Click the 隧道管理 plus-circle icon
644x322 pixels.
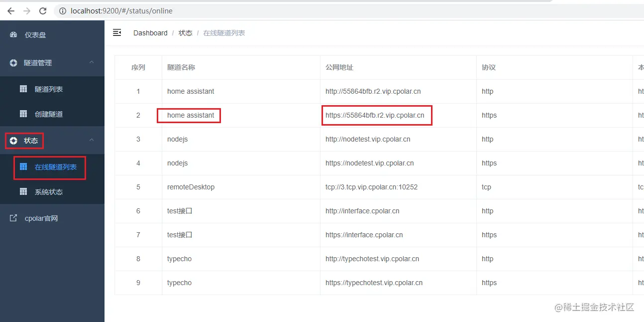tap(13, 63)
